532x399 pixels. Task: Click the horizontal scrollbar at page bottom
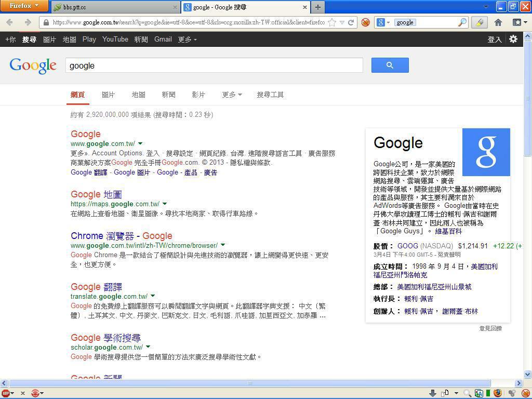[x=249, y=383]
